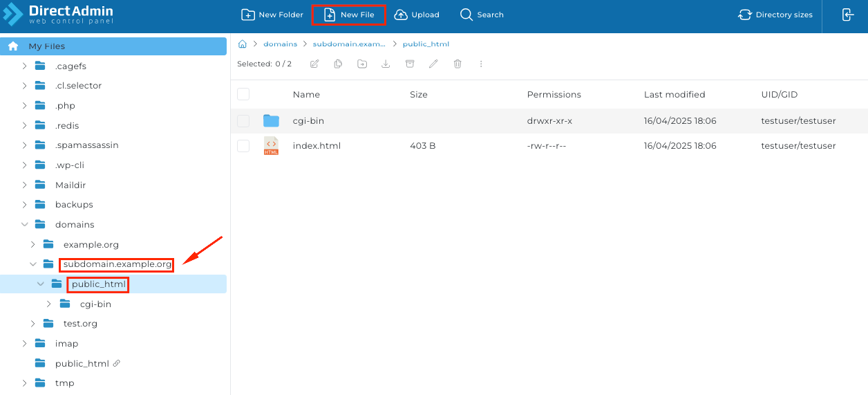Screen dimensions: 868x395
Task: Collapse the domains folder in the tree
Action: point(25,225)
